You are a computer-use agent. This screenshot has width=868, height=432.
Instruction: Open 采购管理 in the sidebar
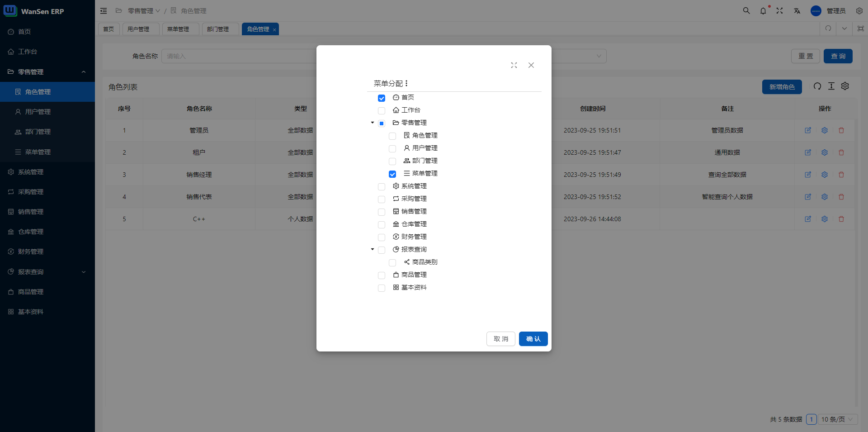pos(31,192)
